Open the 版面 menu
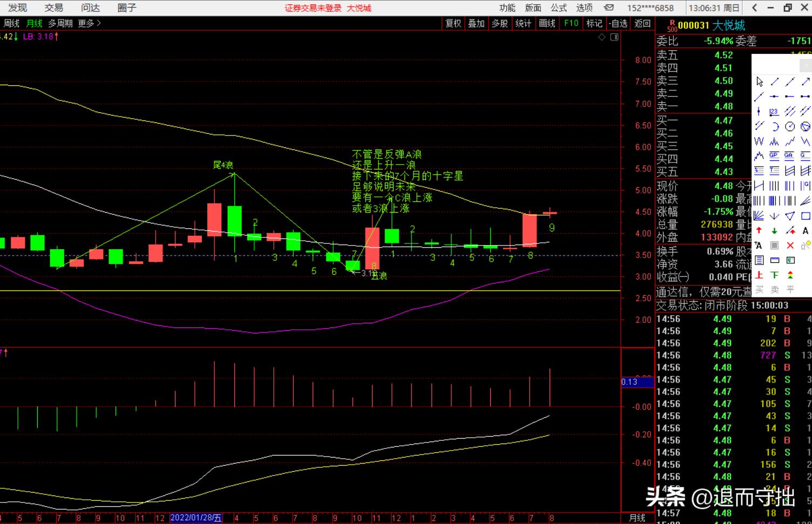 click(x=533, y=8)
